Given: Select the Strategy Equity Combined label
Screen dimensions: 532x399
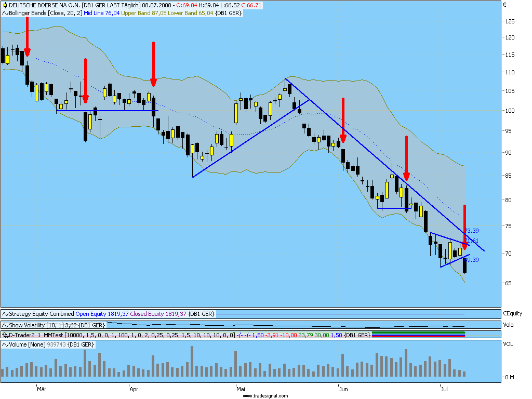Looking at the screenshot, I should point(42,314).
